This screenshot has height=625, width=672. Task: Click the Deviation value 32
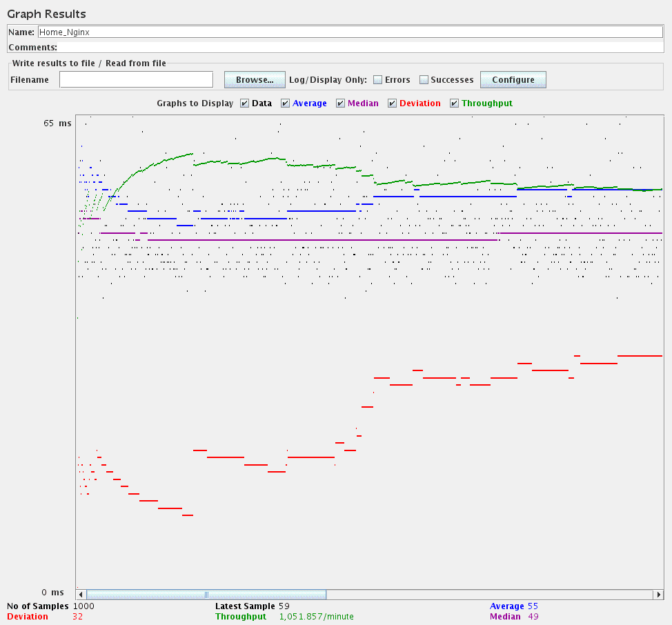point(77,617)
